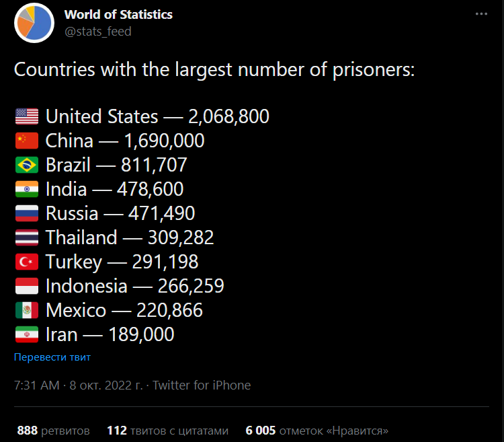Click the Thailand flag emoji
Image resolution: width=504 pixels, height=442 pixels.
click(27, 238)
